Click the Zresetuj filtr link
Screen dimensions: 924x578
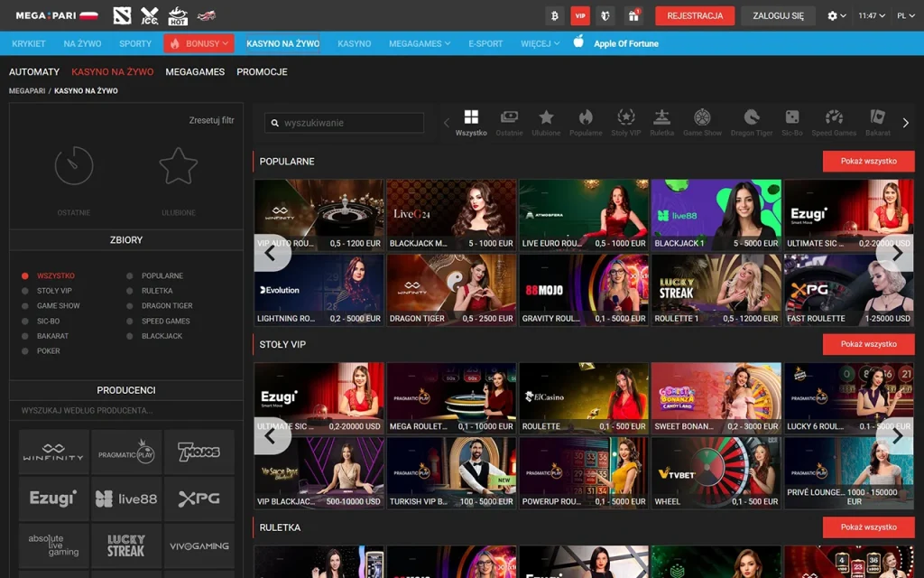[x=211, y=120]
